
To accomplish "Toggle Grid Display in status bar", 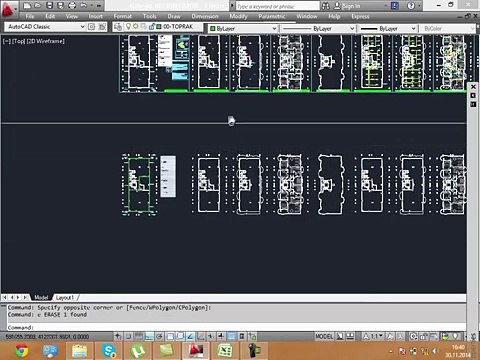I will (x=139, y=336).
